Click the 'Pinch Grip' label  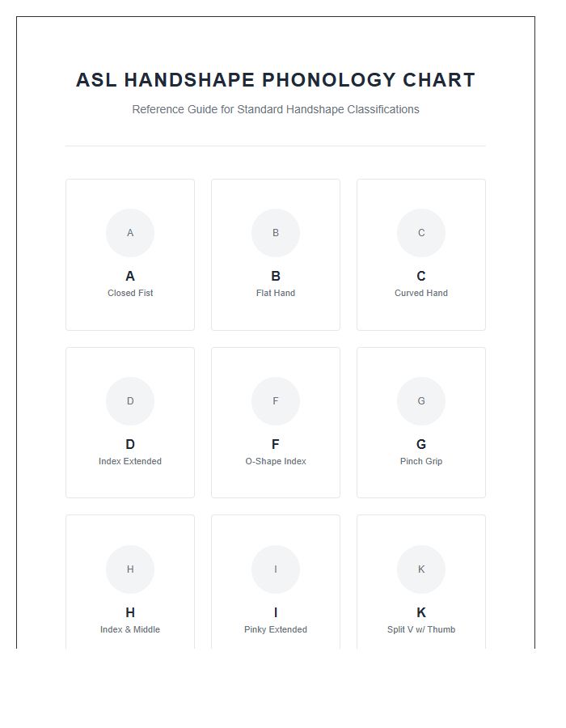tap(421, 461)
